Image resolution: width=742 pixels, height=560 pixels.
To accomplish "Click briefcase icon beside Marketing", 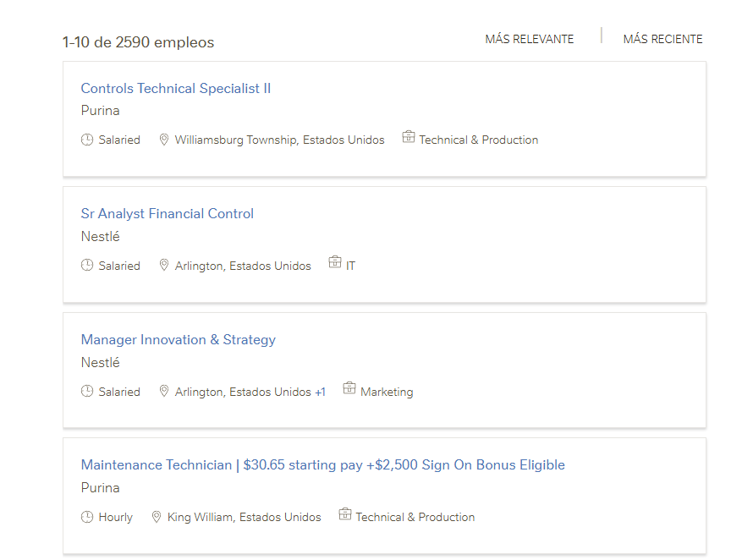I will click(x=349, y=387).
